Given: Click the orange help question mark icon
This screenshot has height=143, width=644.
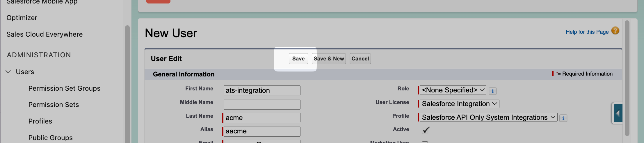Looking at the screenshot, I should (615, 31).
